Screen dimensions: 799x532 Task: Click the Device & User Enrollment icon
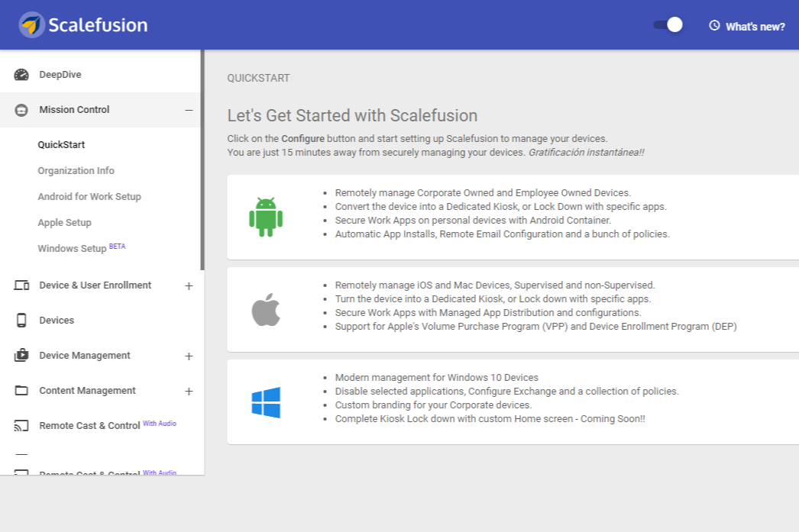click(x=21, y=285)
